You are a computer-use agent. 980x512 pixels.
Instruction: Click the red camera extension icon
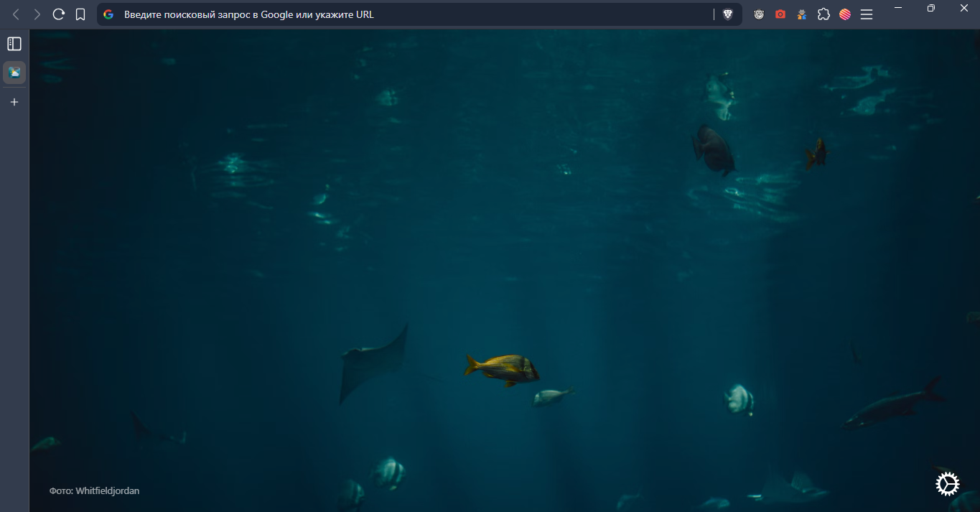coord(780,14)
